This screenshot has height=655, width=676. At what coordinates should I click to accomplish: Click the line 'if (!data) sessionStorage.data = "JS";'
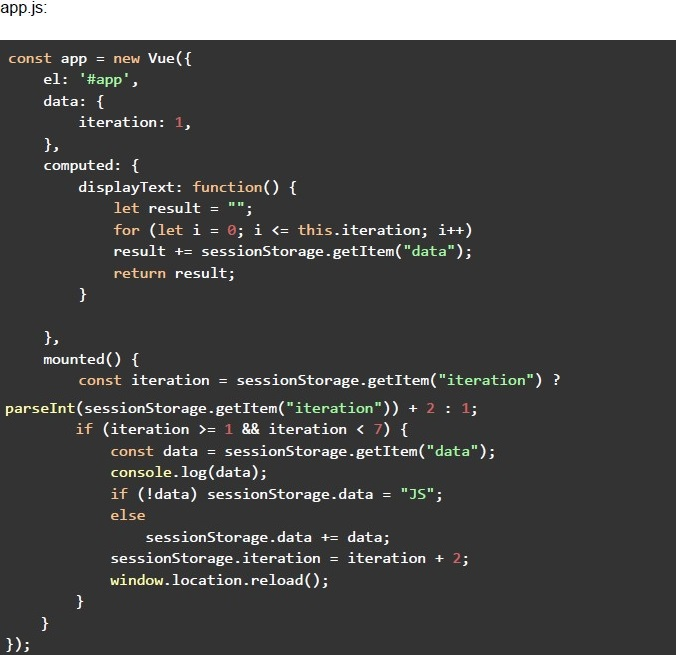coord(276,494)
